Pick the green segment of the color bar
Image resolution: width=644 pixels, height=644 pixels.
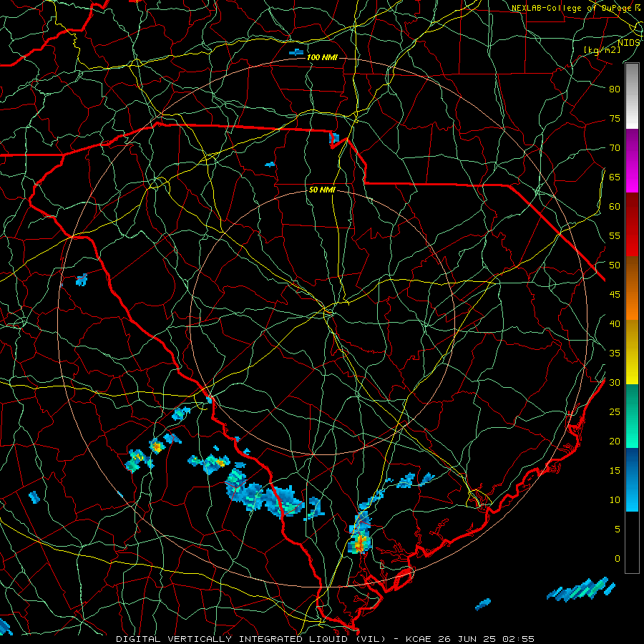[x=632, y=416]
